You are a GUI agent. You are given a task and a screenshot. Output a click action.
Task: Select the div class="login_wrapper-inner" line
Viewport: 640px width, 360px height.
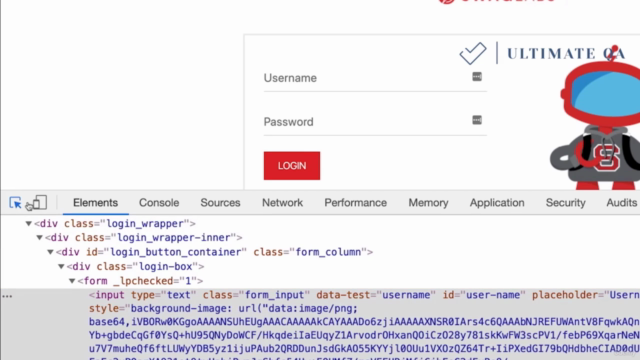pyautogui.click(x=144, y=238)
